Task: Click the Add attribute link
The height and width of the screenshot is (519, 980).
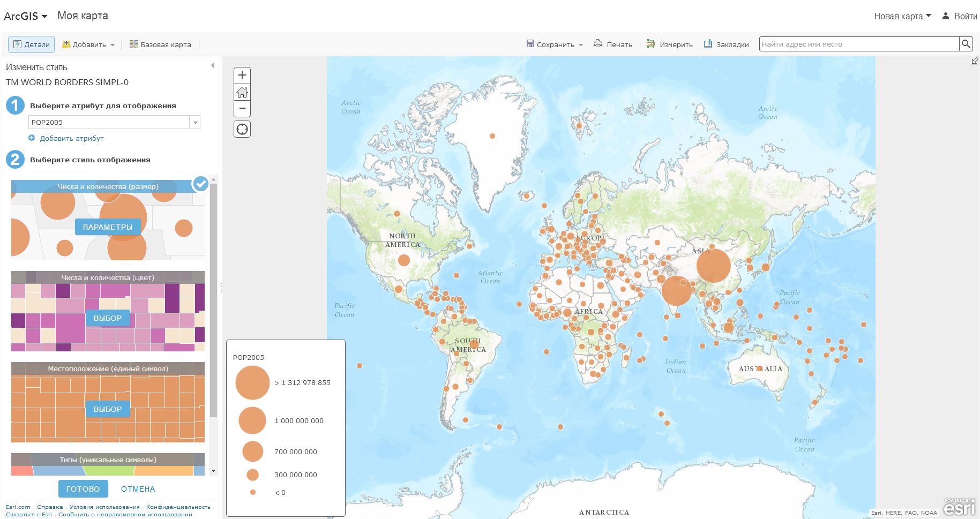Action: coord(71,138)
